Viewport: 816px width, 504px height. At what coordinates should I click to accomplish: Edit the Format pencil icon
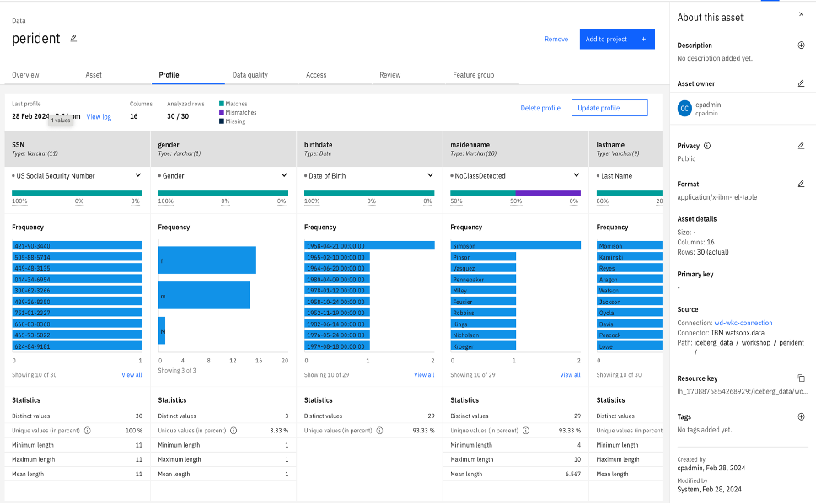801,184
